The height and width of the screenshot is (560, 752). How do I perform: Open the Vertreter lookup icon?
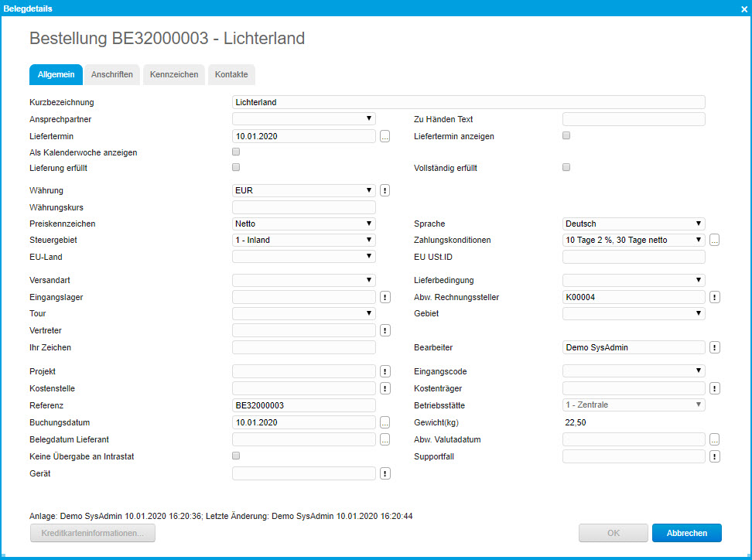(385, 330)
